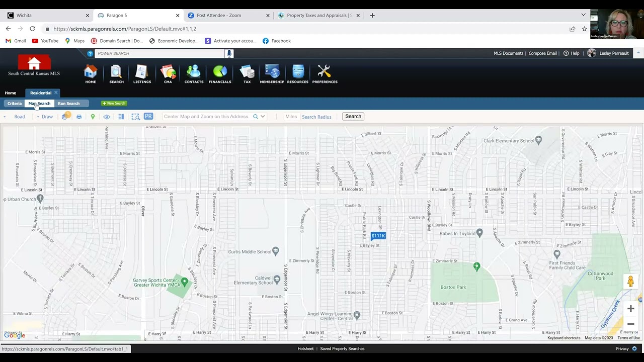Switch to the Criteria tab
Image resolution: width=644 pixels, height=362 pixels.
coord(15,104)
